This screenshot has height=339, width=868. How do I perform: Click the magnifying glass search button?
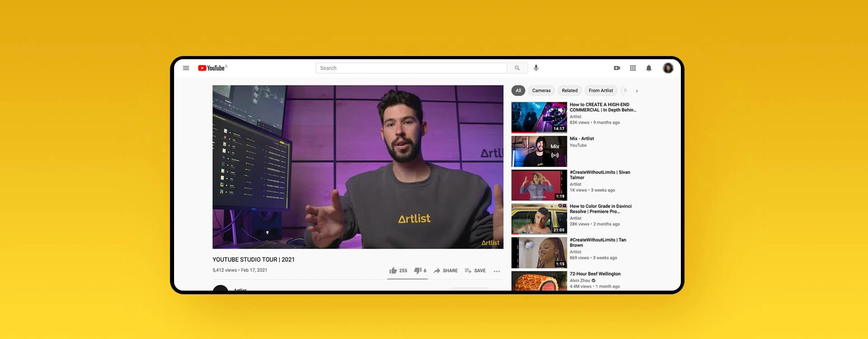[x=517, y=68]
